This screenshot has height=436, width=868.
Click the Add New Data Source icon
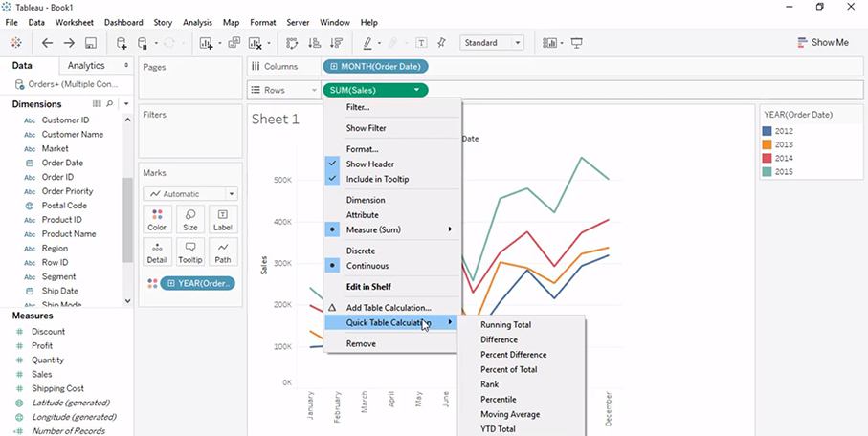click(x=122, y=43)
